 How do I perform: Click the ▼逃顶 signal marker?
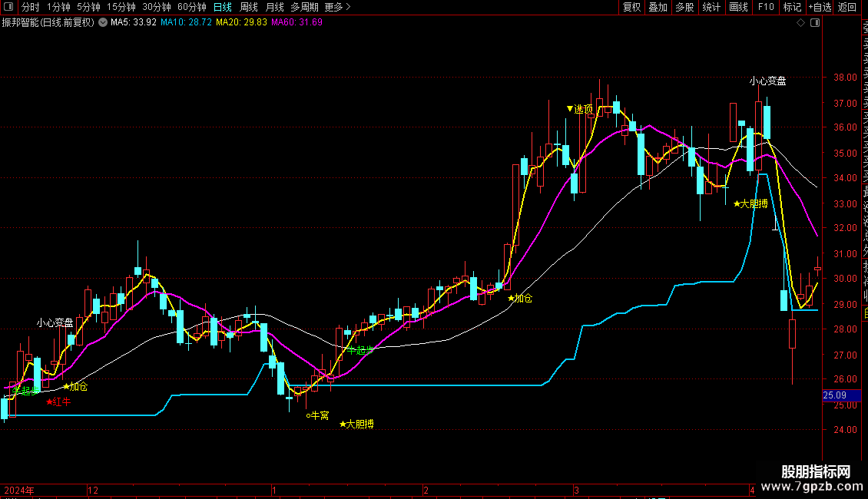pos(580,109)
